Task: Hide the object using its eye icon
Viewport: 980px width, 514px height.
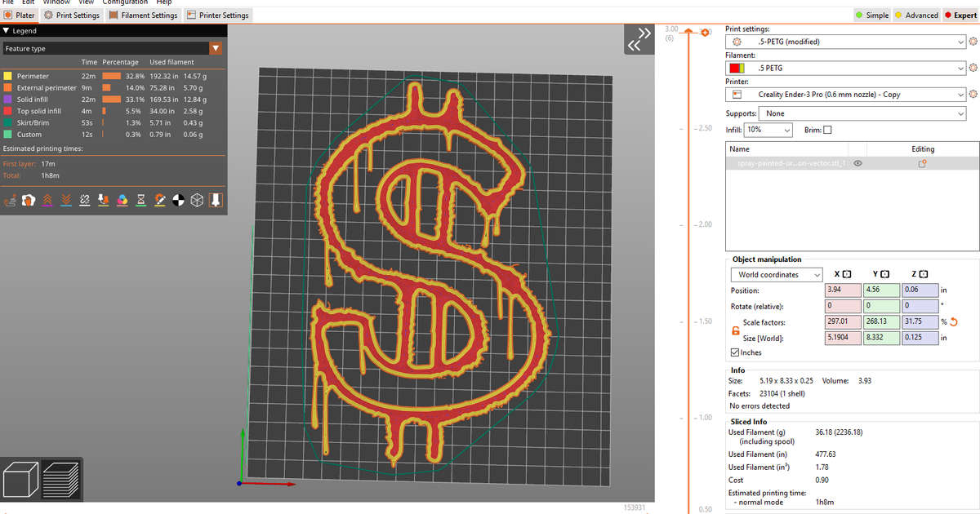Action: (x=857, y=163)
